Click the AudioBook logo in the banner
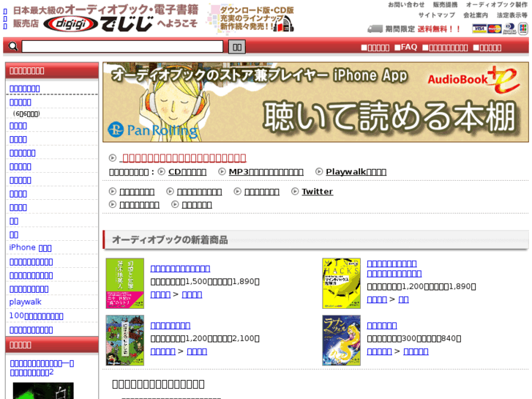 [473, 79]
